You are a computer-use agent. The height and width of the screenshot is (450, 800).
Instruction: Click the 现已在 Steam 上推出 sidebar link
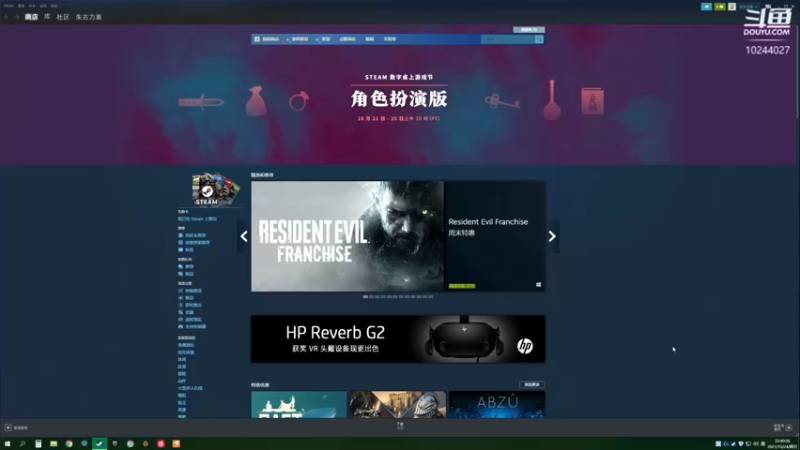[x=197, y=219]
